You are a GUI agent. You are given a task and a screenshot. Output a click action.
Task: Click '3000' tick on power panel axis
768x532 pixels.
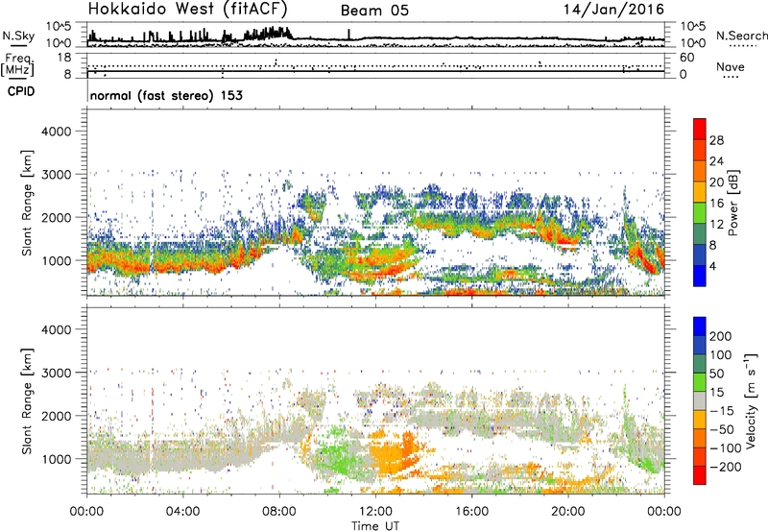(57, 175)
